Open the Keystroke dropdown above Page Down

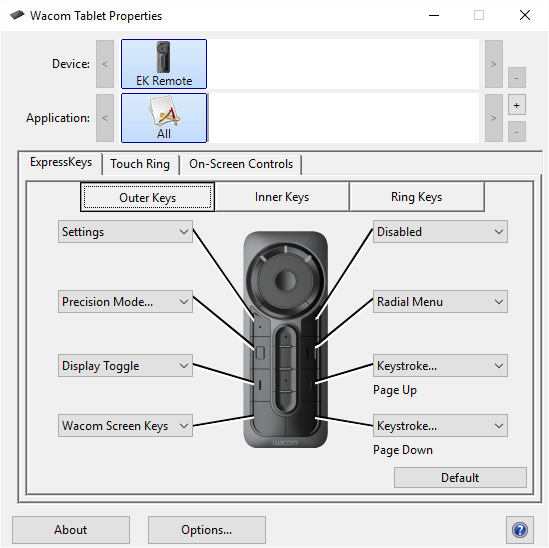[440, 425]
